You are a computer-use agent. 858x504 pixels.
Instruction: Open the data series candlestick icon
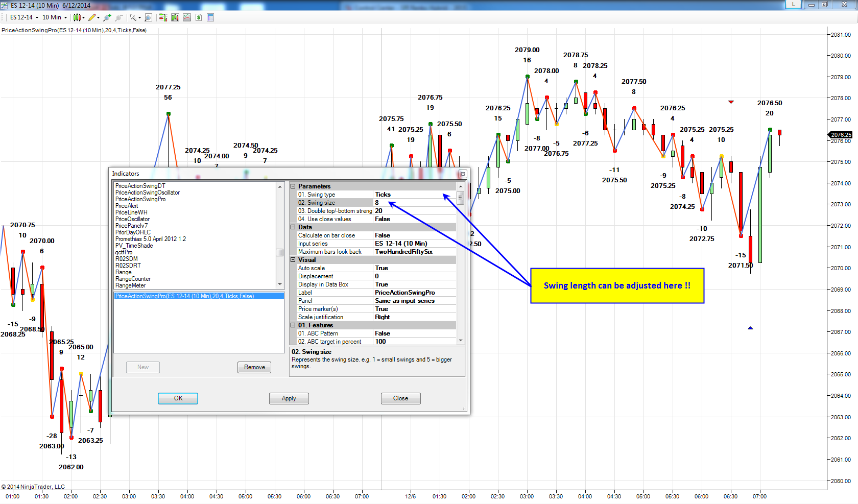point(175,17)
